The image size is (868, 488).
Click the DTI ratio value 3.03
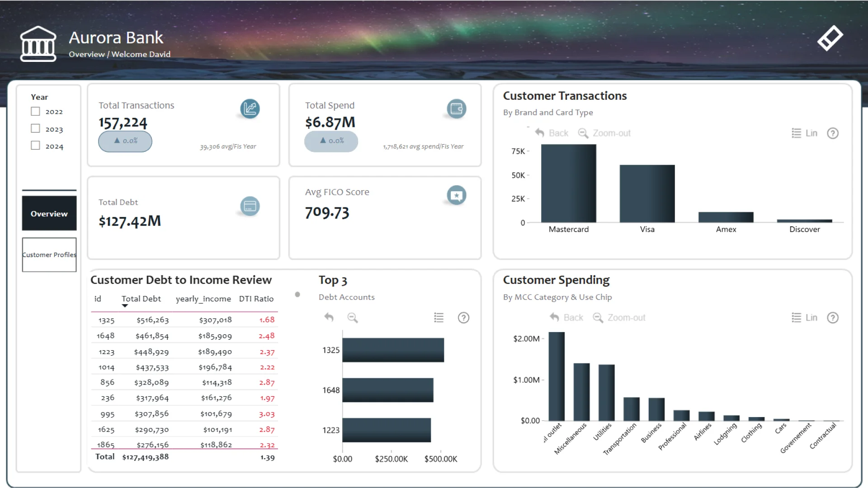[267, 414]
